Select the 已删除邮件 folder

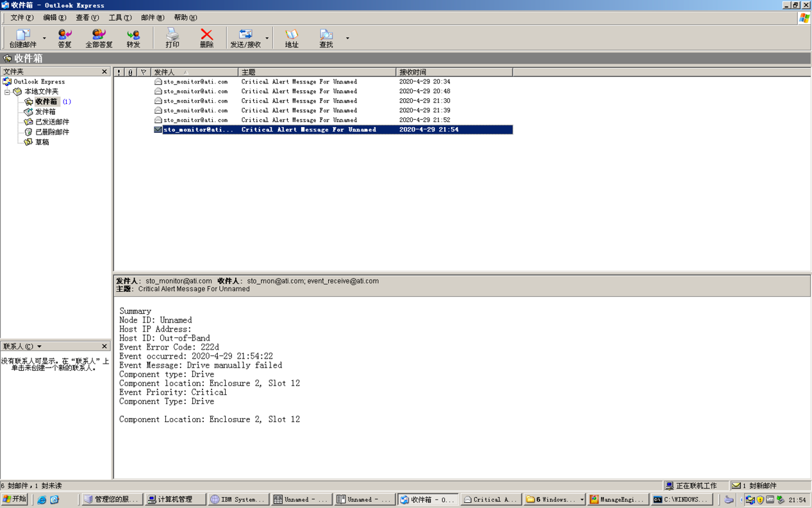click(x=52, y=132)
